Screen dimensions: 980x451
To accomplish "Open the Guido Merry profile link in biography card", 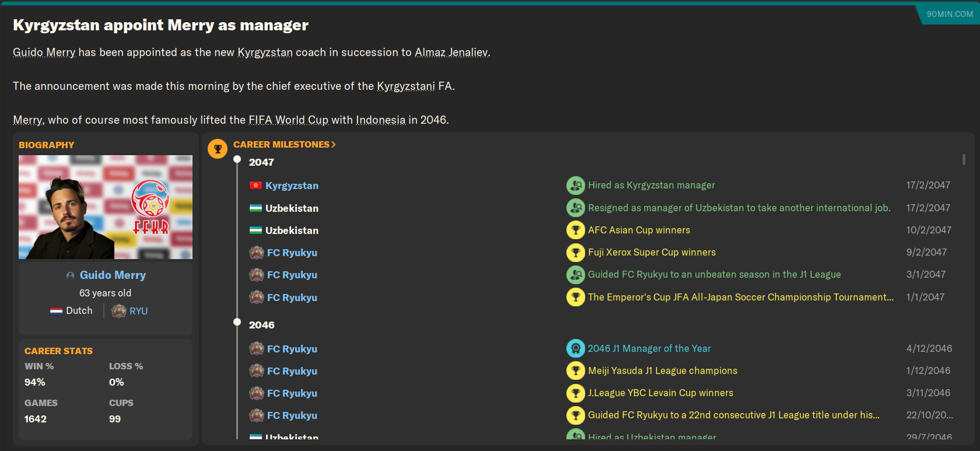I will pyautogui.click(x=113, y=275).
